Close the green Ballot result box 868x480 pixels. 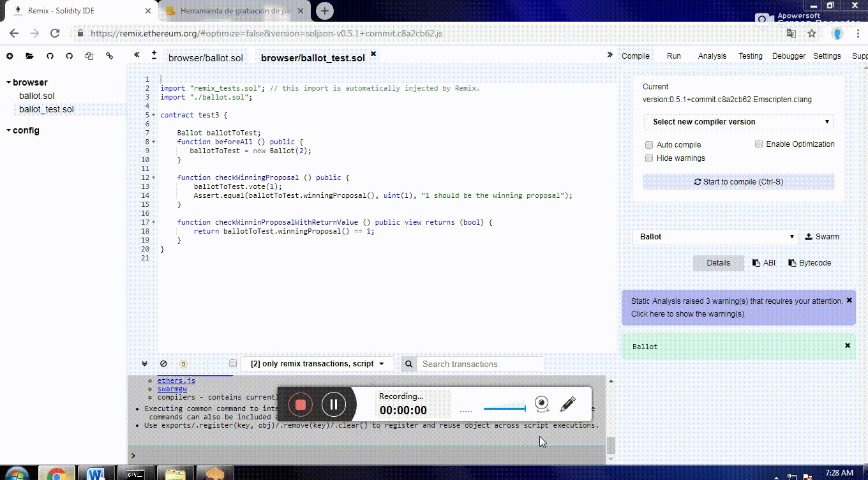click(x=848, y=345)
